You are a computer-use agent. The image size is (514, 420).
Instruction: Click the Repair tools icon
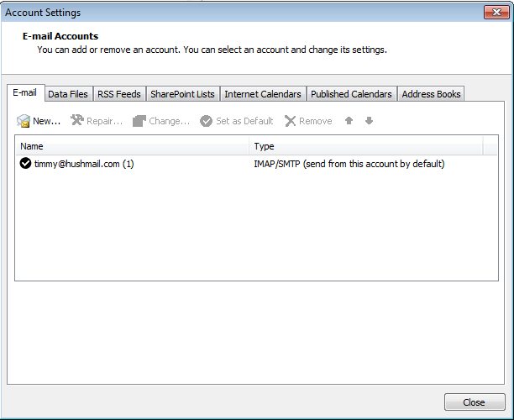pos(77,121)
